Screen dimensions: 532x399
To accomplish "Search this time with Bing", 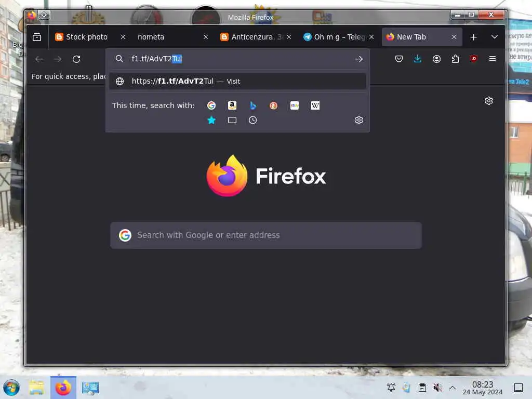I will point(253,105).
